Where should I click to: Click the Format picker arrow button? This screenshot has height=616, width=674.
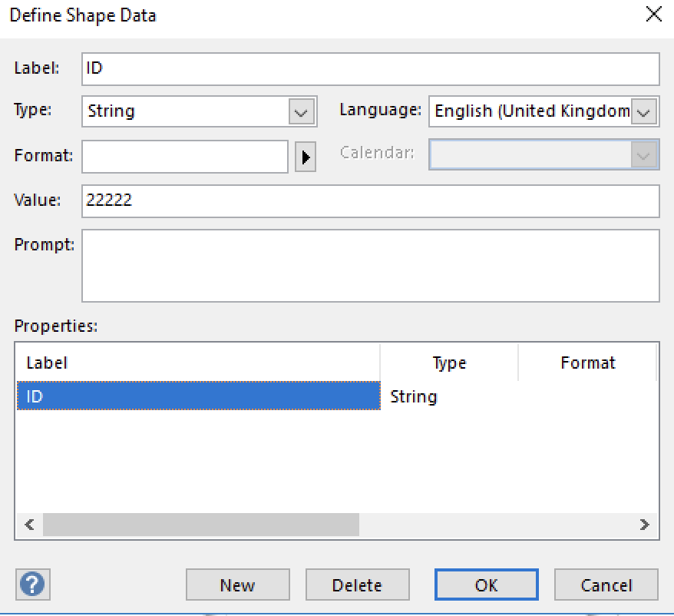tap(306, 157)
